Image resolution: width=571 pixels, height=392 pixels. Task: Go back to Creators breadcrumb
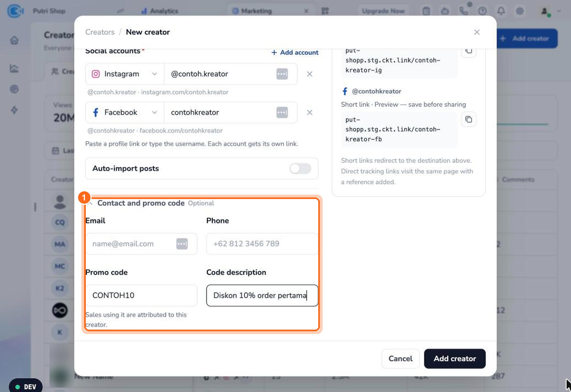pos(100,32)
